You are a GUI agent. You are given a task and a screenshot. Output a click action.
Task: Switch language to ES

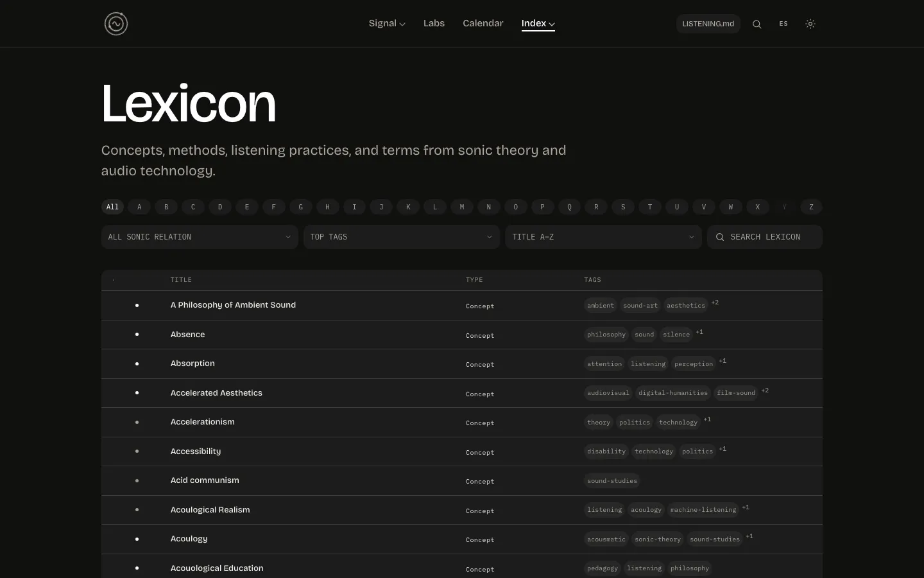pos(783,24)
